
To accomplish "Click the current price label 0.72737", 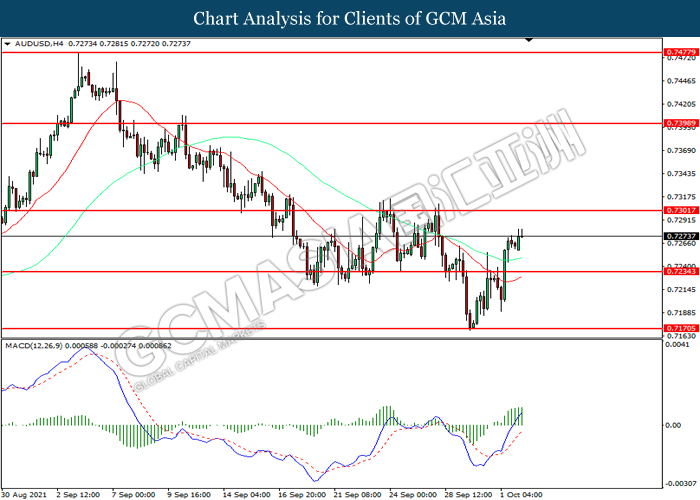I will (x=681, y=236).
